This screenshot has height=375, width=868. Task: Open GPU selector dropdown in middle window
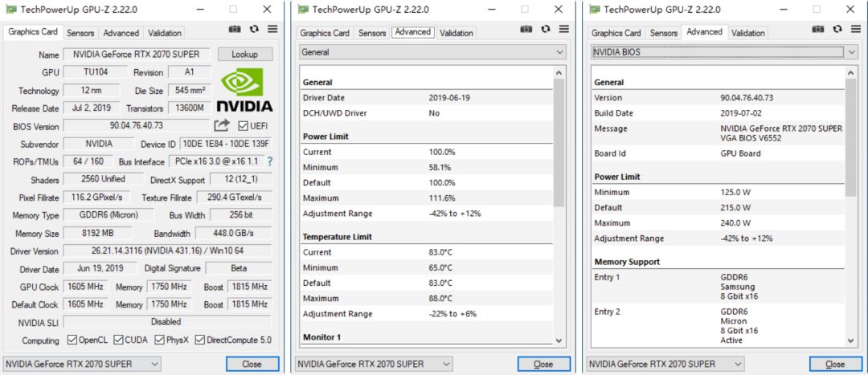click(x=373, y=364)
